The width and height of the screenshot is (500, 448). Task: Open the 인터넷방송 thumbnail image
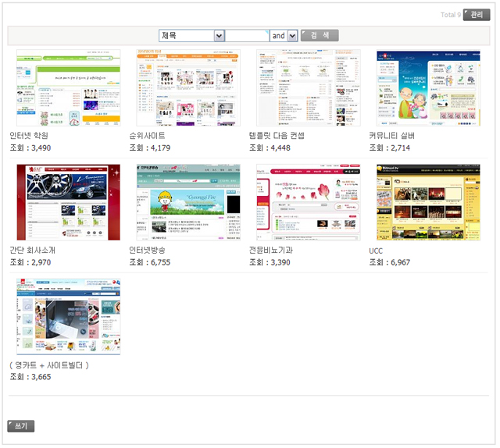coord(188,202)
